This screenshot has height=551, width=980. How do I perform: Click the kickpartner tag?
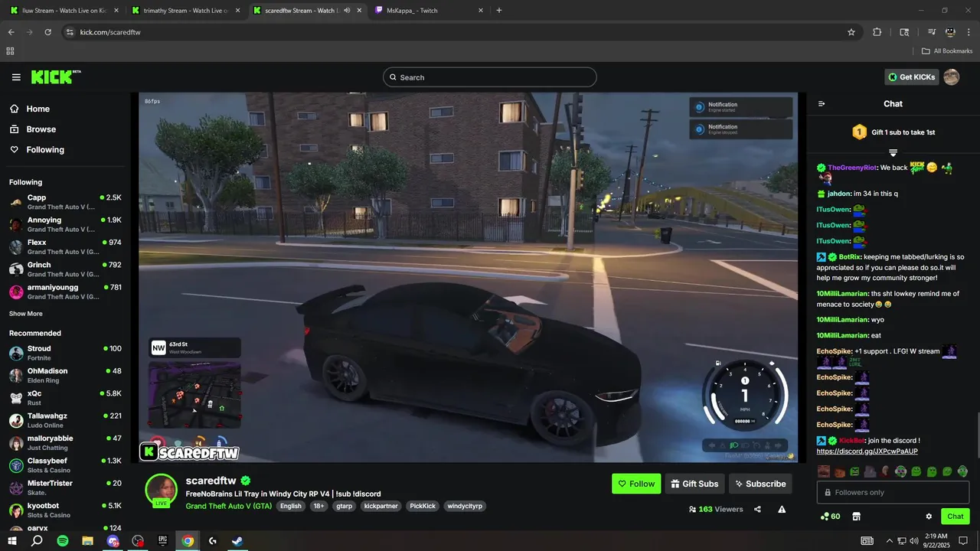click(x=381, y=506)
